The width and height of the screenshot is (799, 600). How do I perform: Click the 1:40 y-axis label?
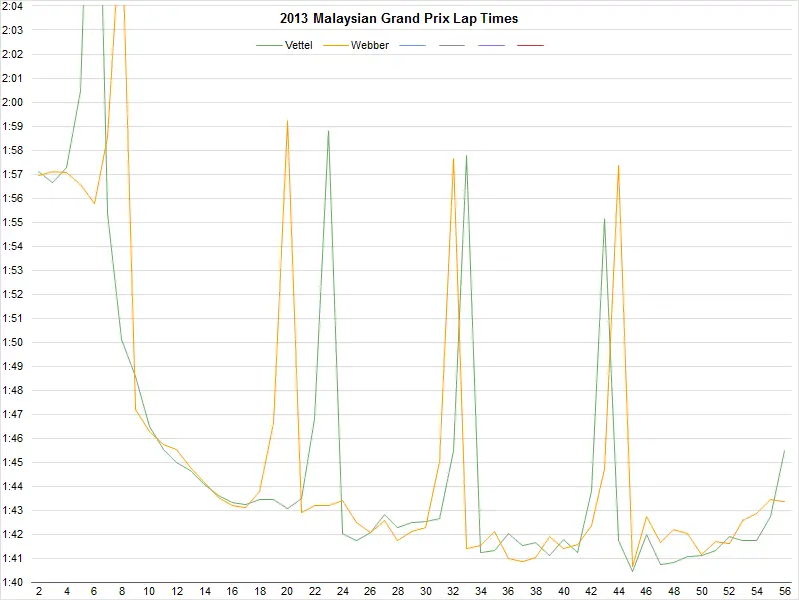pyautogui.click(x=13, y=582)
